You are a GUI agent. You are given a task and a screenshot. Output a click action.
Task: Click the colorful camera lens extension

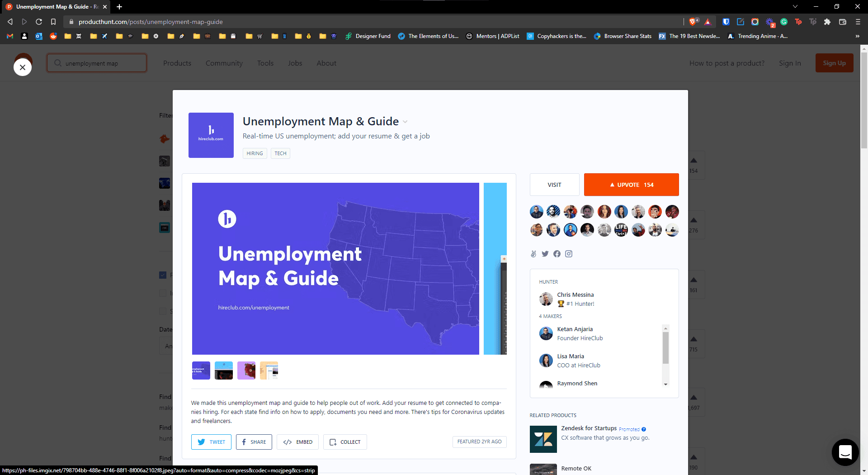(755, 22)
